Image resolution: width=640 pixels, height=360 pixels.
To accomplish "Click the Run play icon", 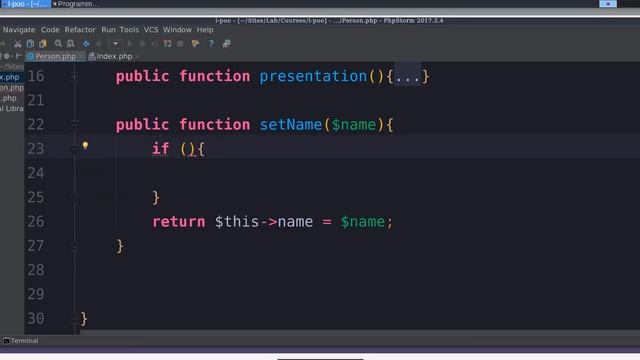I will pos(130,44).
